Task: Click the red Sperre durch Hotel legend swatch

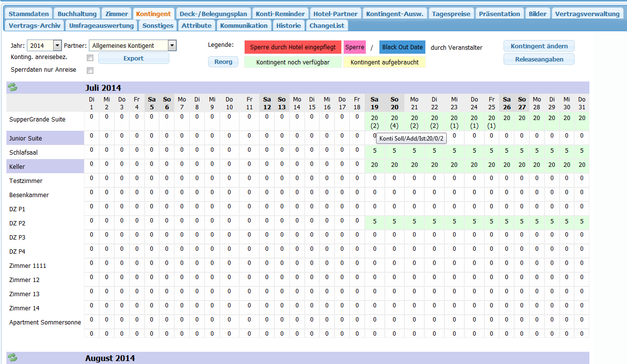Action: pyautogui.click(x=293, y=47)
